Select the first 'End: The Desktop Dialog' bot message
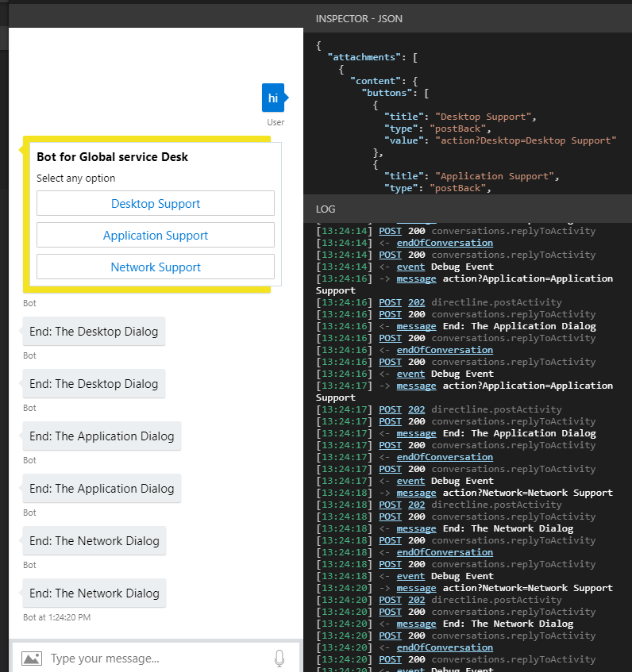 (93, 331)
